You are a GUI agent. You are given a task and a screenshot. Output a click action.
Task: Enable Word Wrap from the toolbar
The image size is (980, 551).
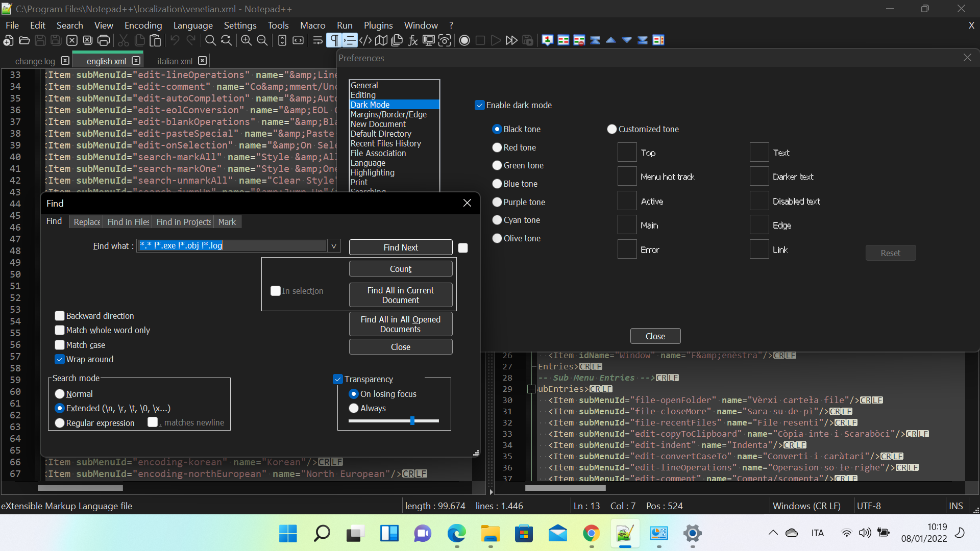point(317,40)
